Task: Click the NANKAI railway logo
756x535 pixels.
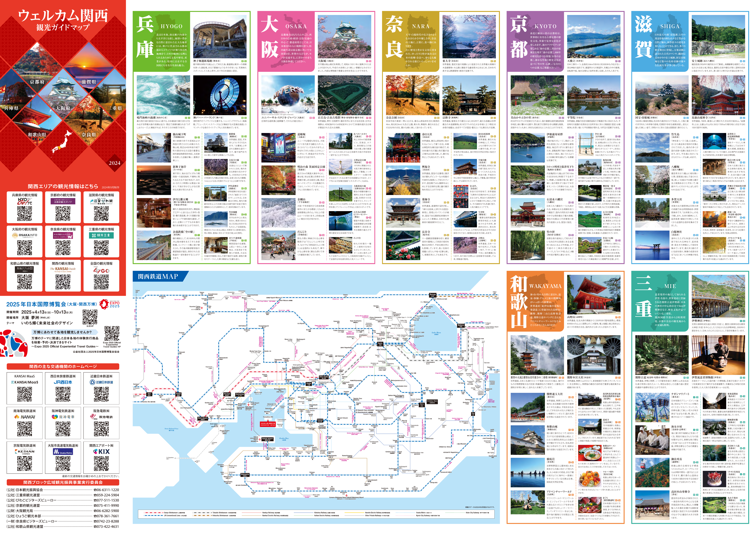Action: (25, 417)
